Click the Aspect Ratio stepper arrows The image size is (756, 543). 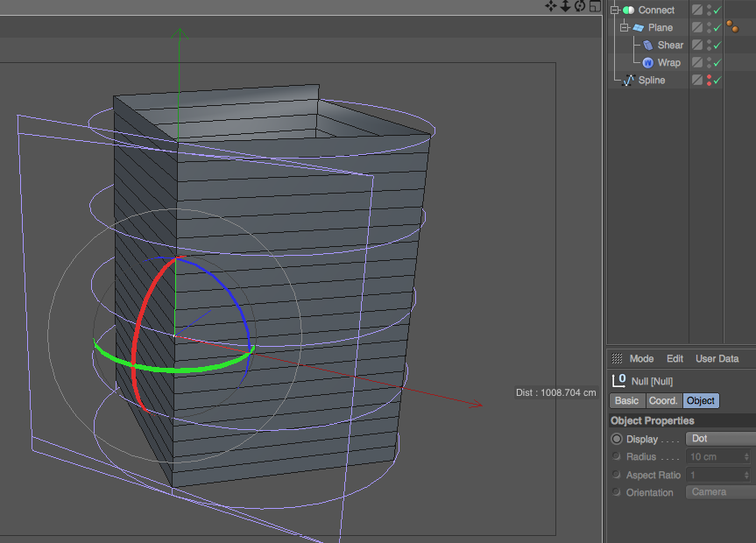(746, 475)
